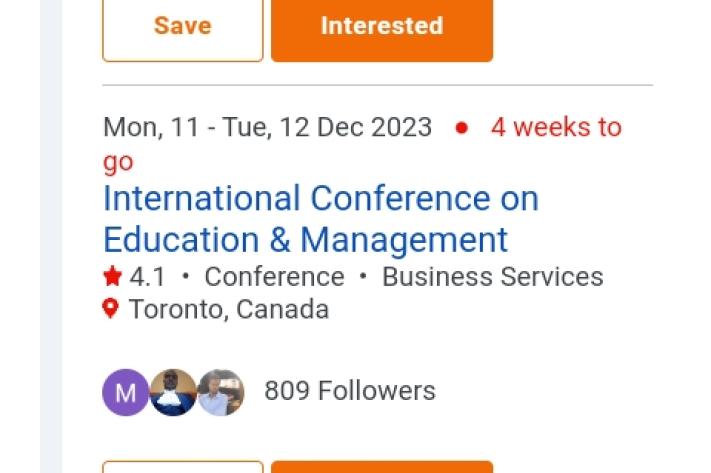Click the rightmost follower profile photo
The width and height of the screenshot is (711, 473).
220,392
